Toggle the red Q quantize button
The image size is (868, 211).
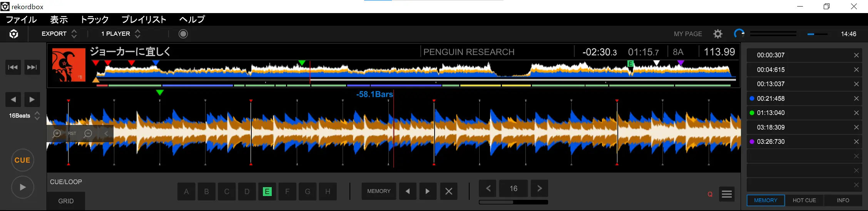click(x=710, y=194)
